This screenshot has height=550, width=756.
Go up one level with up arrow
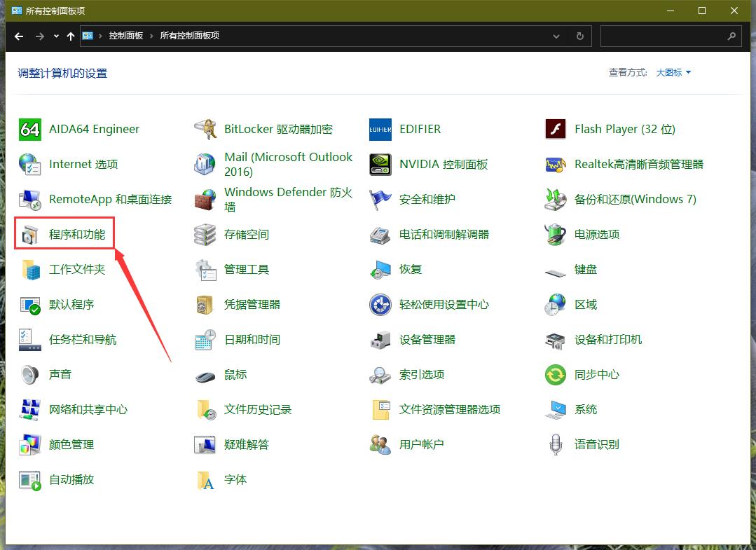click(70, 36)
